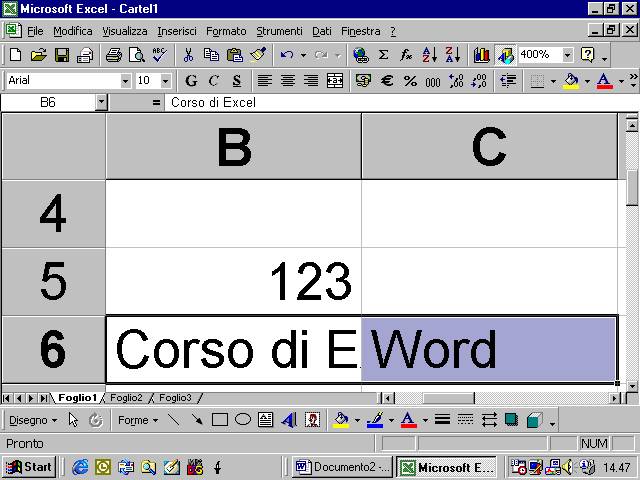Toggle Bold (G) formatting
The width and height of the screenshot is (640, 480).
(191, 80)
